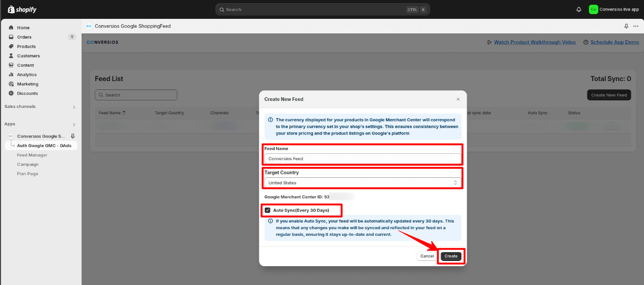Open Campaign page
Screen dimensions: 644x285
[28, 164]
